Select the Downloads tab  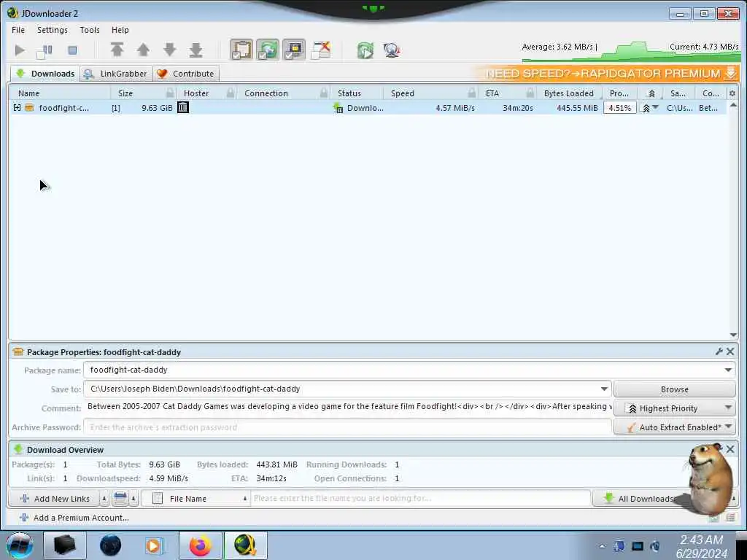click(x=45, y=74)
